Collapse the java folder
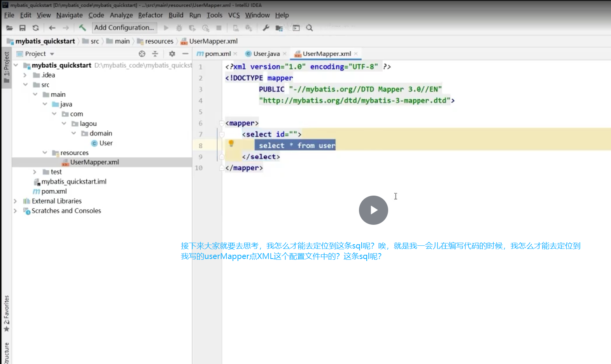The height and width of the screenshot is (364, 611). point(45,104)
